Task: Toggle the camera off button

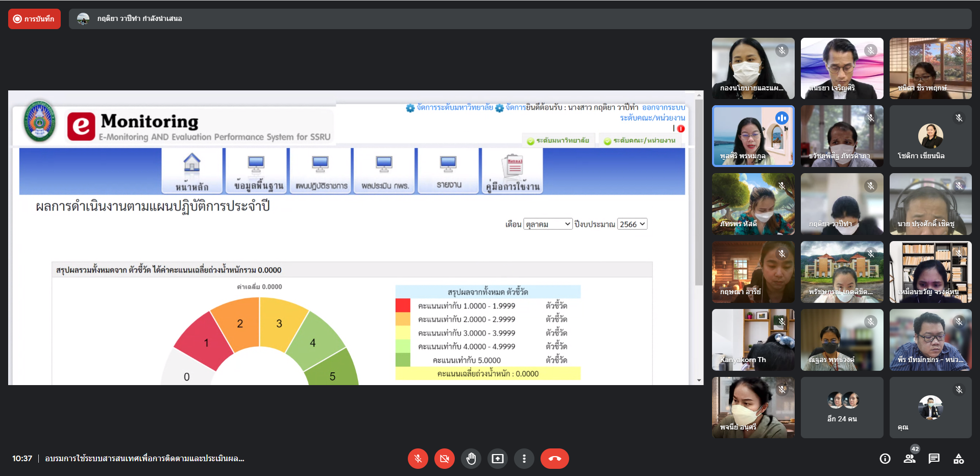Action: (x=444, y=459)
